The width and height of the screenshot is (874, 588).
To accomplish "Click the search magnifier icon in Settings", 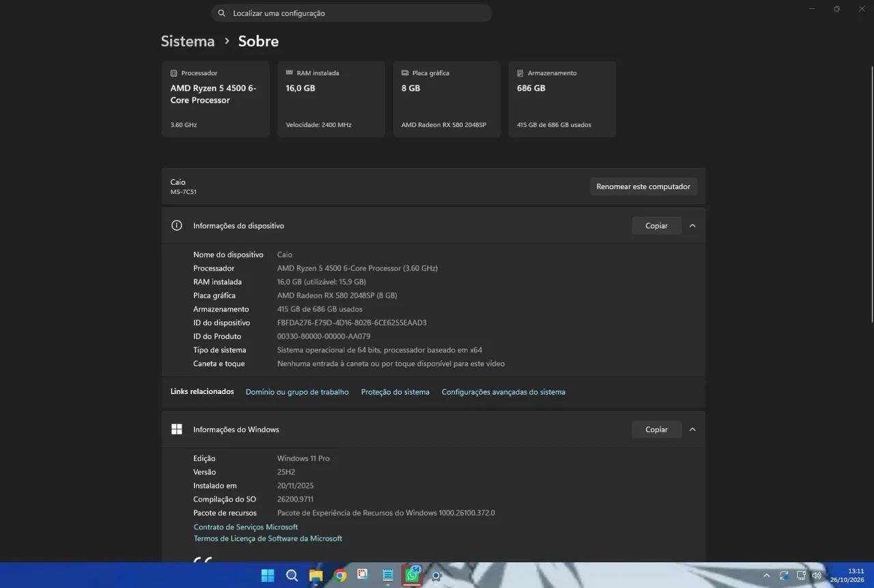I will click(222, 13).
